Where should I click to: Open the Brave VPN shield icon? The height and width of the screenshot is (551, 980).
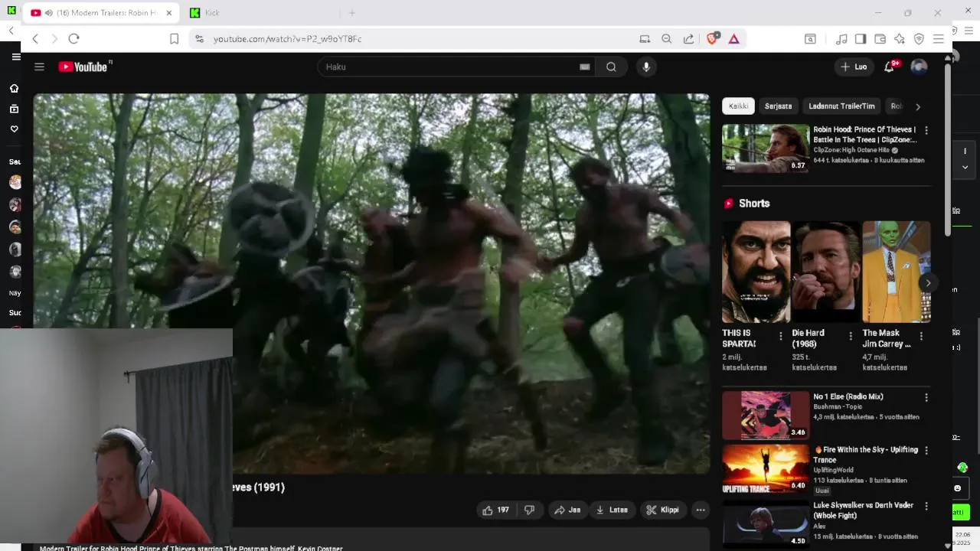coord(919,39)
